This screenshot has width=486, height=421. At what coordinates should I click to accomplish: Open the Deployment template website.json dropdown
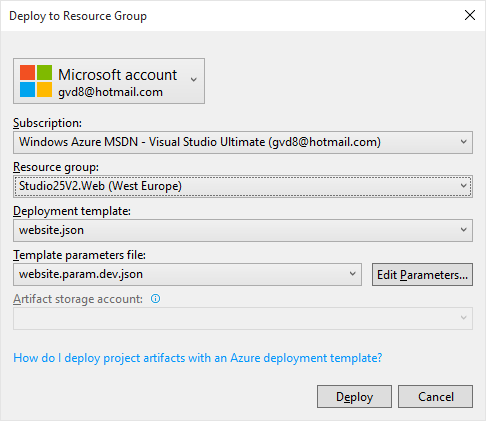[x=243, y=230]
